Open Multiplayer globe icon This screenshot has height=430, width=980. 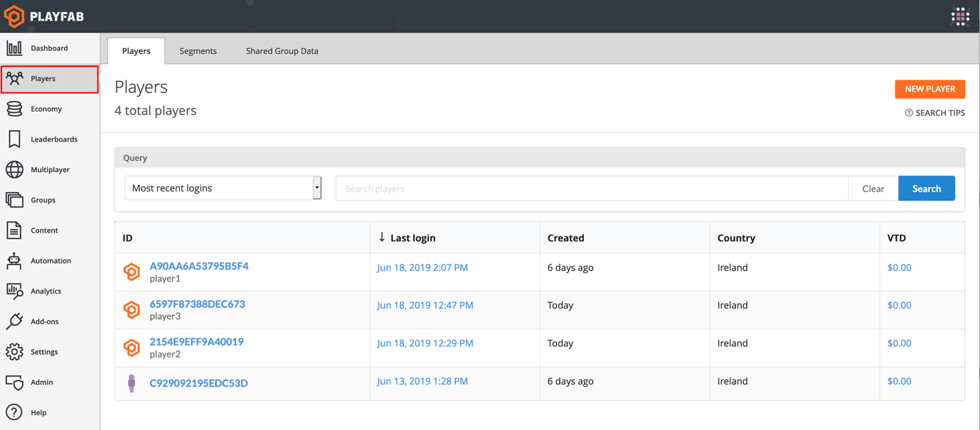click(14, 170)
